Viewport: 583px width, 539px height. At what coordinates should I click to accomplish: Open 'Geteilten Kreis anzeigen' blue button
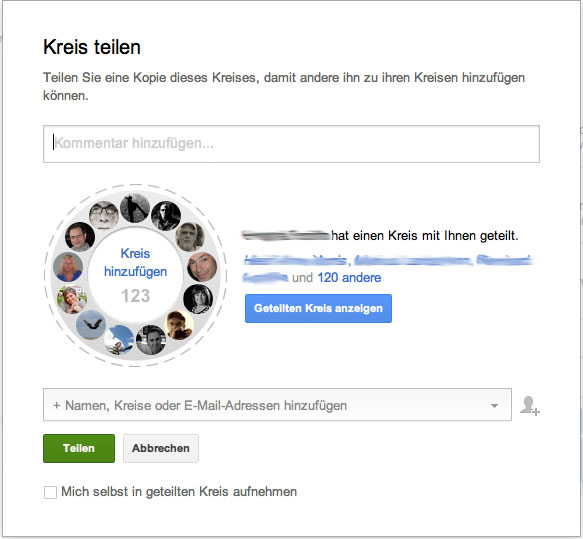pos(318,308)
